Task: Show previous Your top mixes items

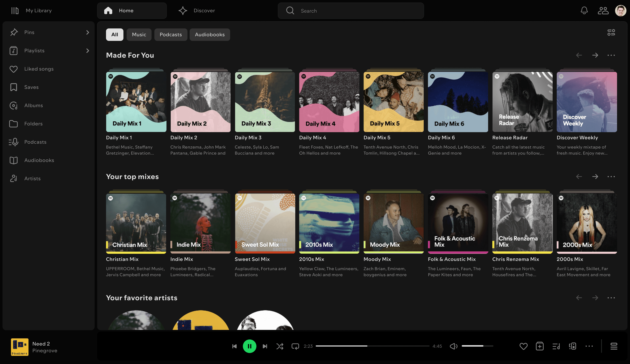Action: coord(579,177)
